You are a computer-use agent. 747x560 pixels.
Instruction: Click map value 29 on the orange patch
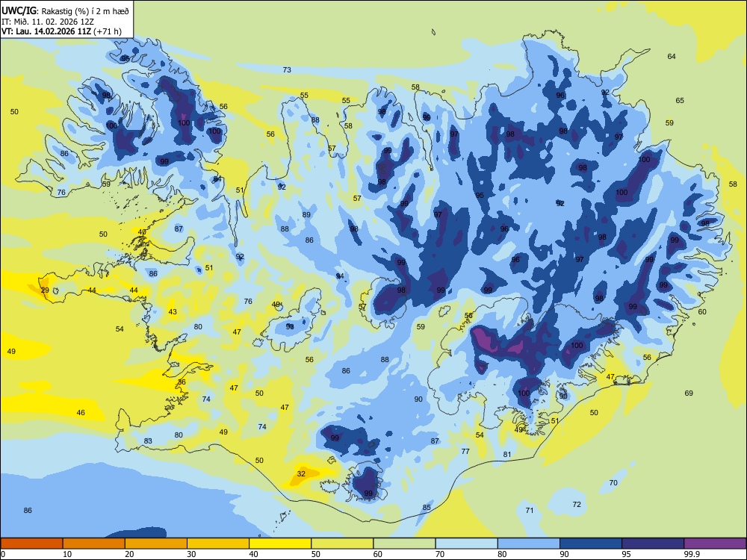(45, 290)
